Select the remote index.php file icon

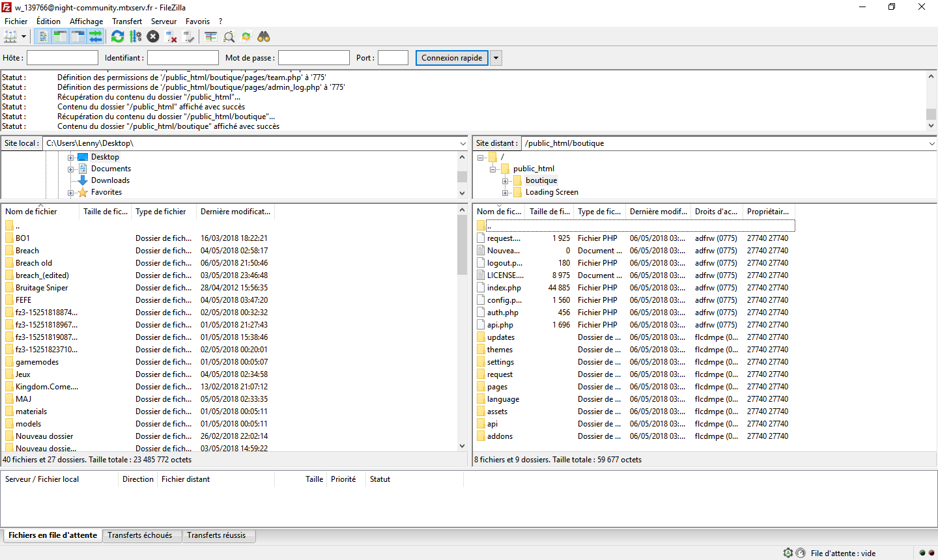click(x=481, y=288)
